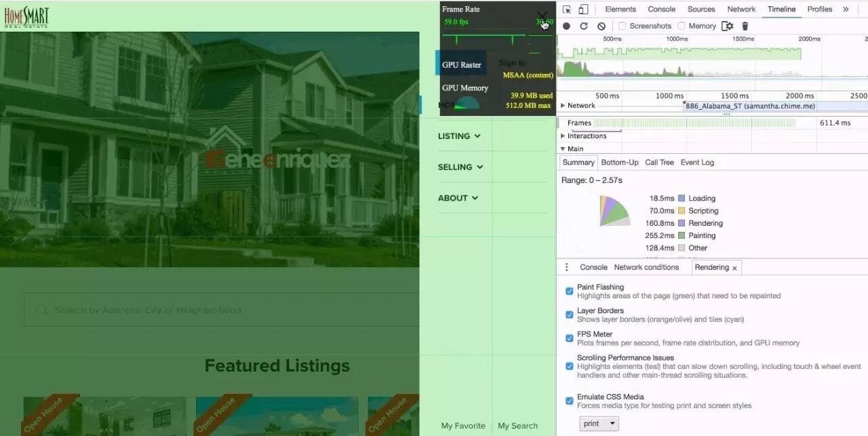Image resolution: width=868 pixels, height=436 pixels.
Task: Switch to the Bottom-Up tab
Action: pyautogui.click(x=620, y=163)
